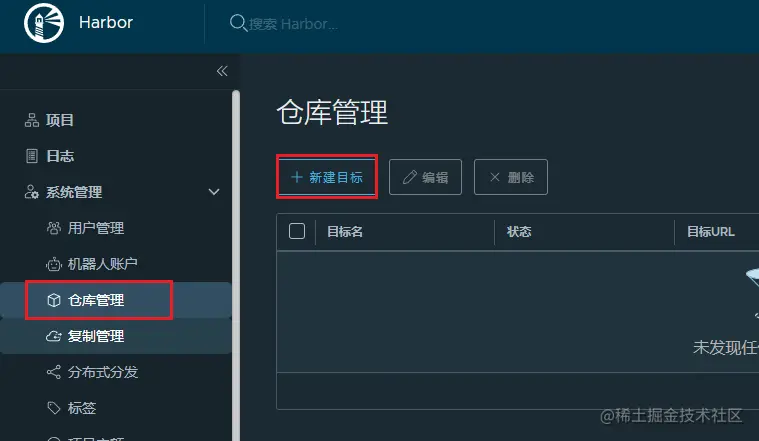Click the 用户管理 users icon

tap(54, 228)
